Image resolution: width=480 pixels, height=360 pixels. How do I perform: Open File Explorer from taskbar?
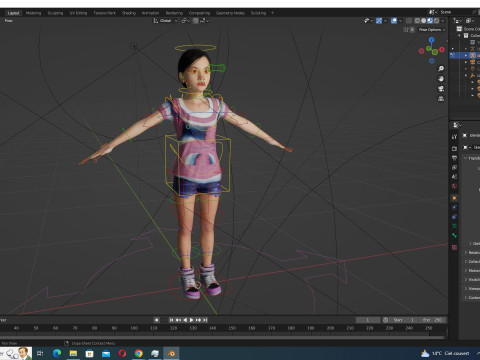point(73,353)
